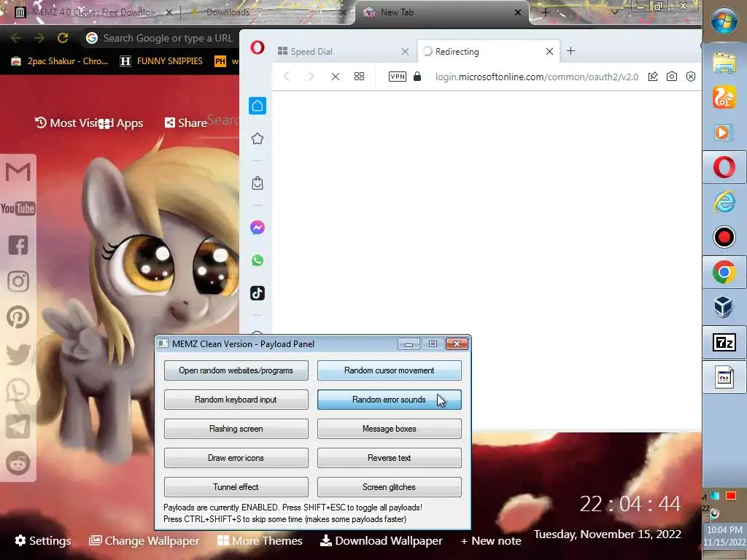Open TikTok in Opera sidebar
747x560 pixels.
click(258, 293)
